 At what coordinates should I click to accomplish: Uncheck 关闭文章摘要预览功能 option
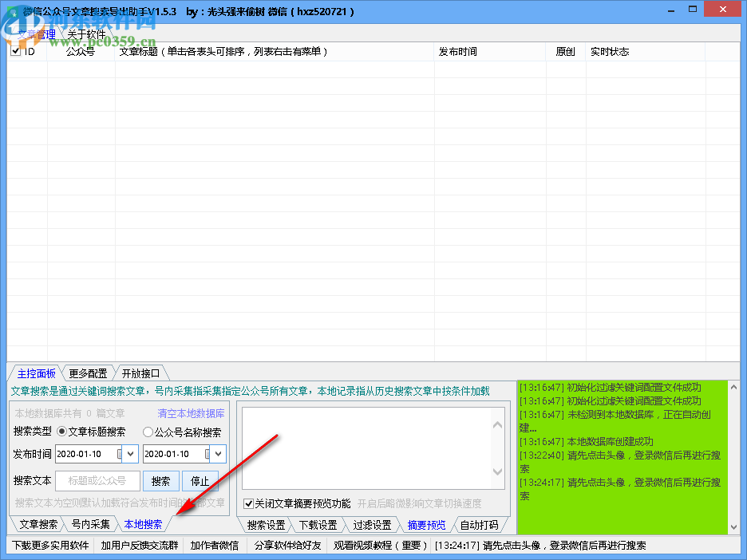[x=250, y=503]
